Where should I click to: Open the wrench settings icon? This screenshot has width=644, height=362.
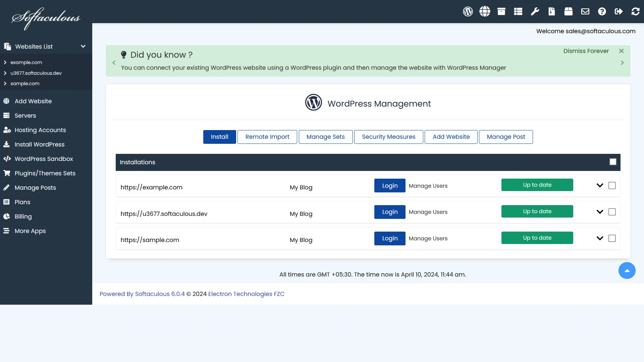535,11
